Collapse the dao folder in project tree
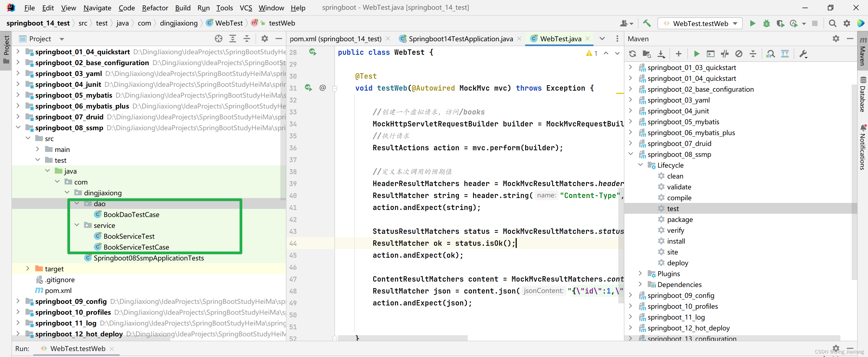 (77, 203)
